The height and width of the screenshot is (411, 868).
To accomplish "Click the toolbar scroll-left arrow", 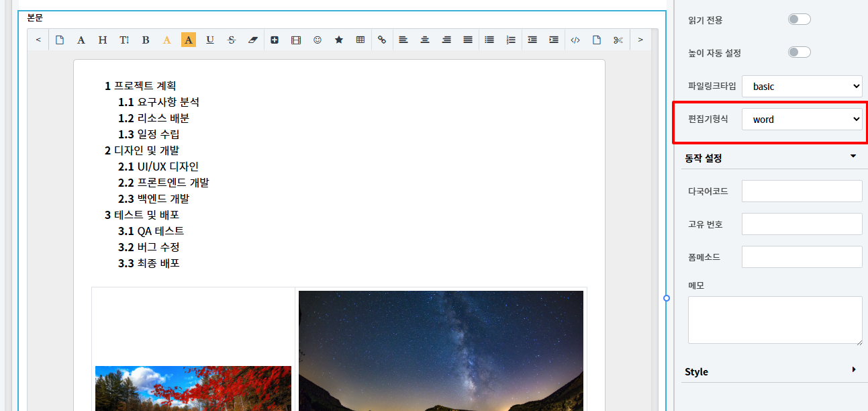I will pyautogui.click(x=38, y=40).
